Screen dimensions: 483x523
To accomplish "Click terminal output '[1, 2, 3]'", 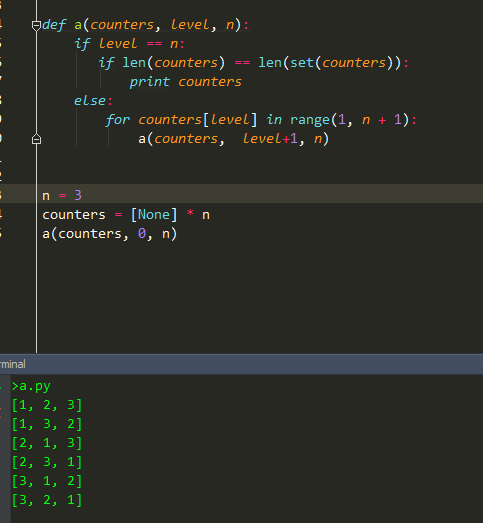I will [47, 405].
